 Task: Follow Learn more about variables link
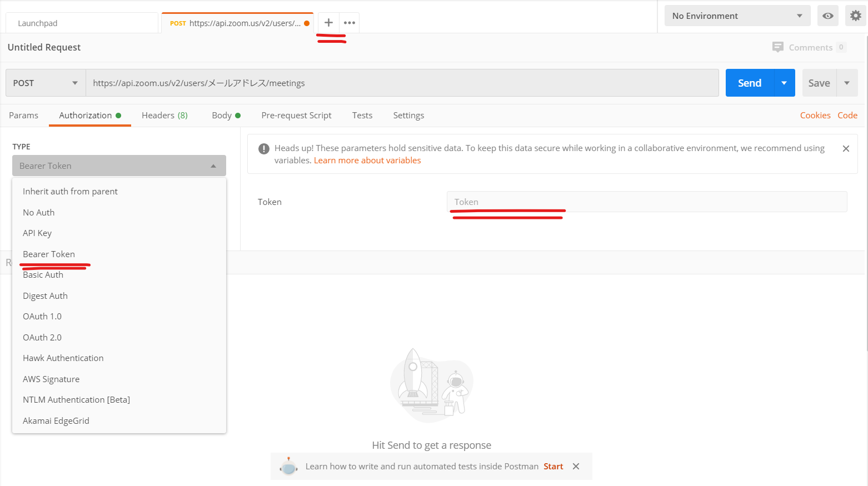point(367,160)
